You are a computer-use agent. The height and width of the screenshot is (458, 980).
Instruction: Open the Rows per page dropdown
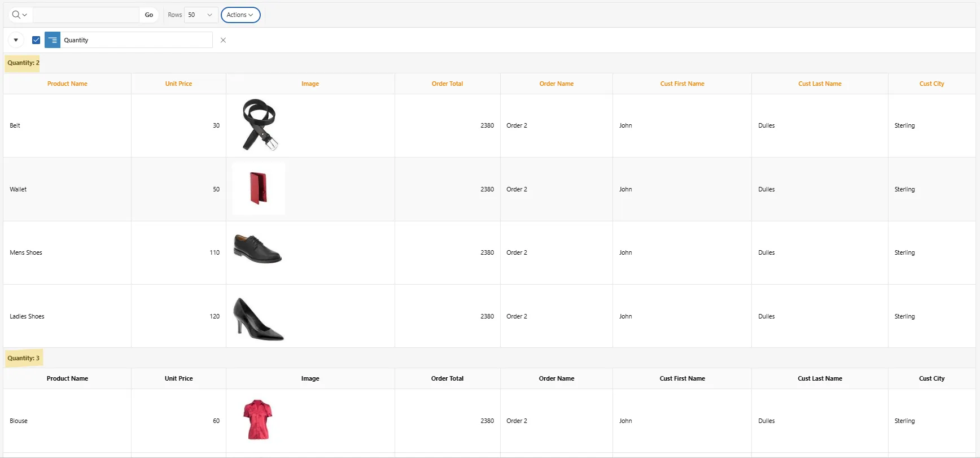200,15
